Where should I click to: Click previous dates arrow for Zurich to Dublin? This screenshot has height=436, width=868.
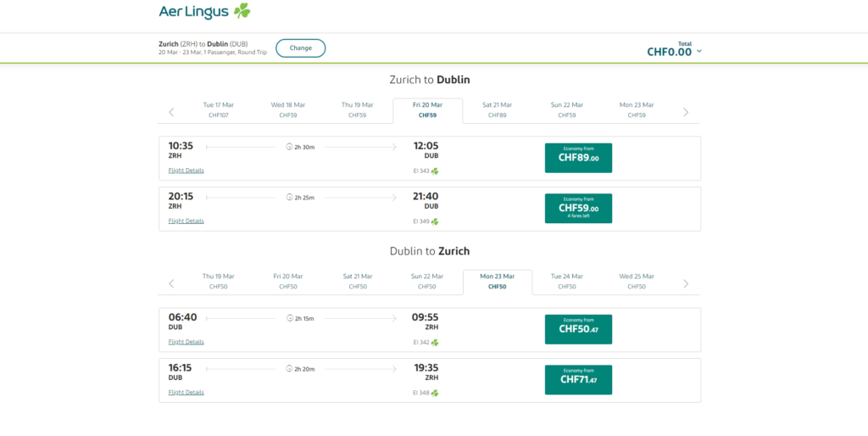171,112
